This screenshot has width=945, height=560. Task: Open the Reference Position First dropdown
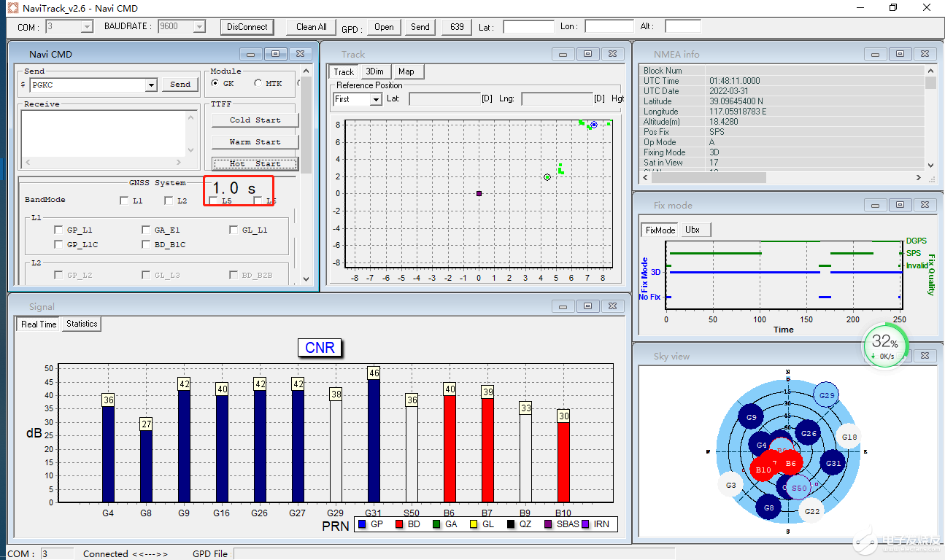(x=376, y=99)
